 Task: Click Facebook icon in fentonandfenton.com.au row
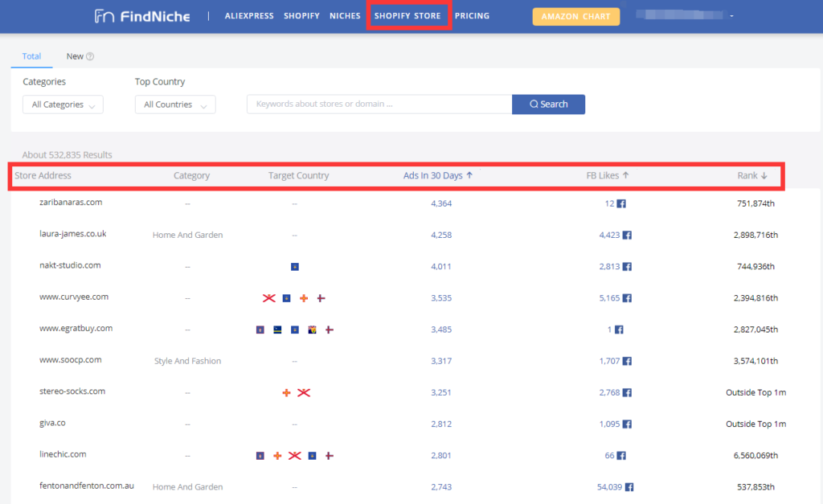tap(629, 487)
